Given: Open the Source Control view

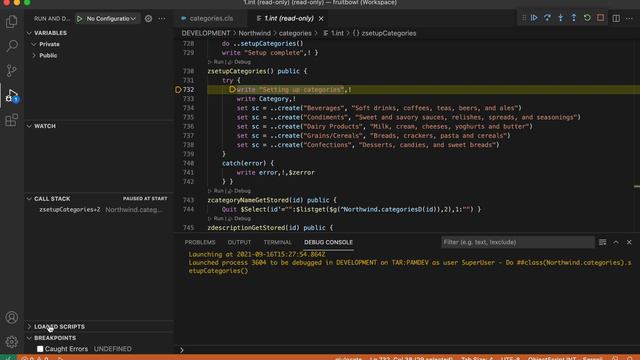Looking at the screenshot, I should coord(11,70).
